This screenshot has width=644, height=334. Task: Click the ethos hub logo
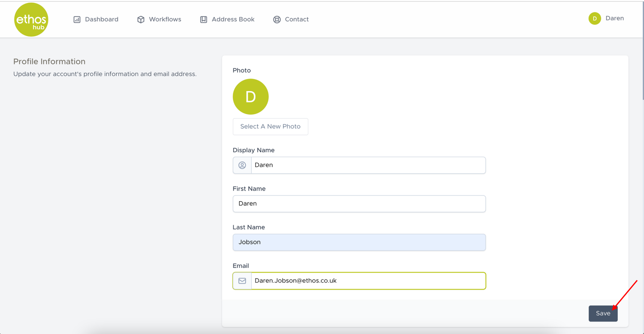[x=31, y=20]
